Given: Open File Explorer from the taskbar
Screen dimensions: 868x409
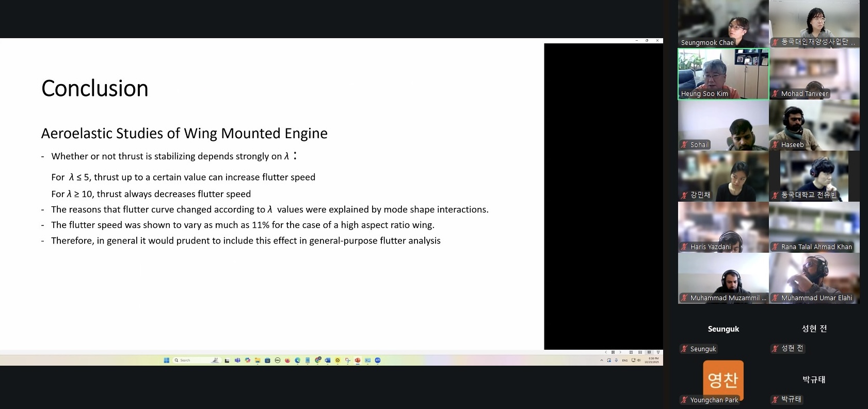Looking at the screenshot, I should click(258, 361).
